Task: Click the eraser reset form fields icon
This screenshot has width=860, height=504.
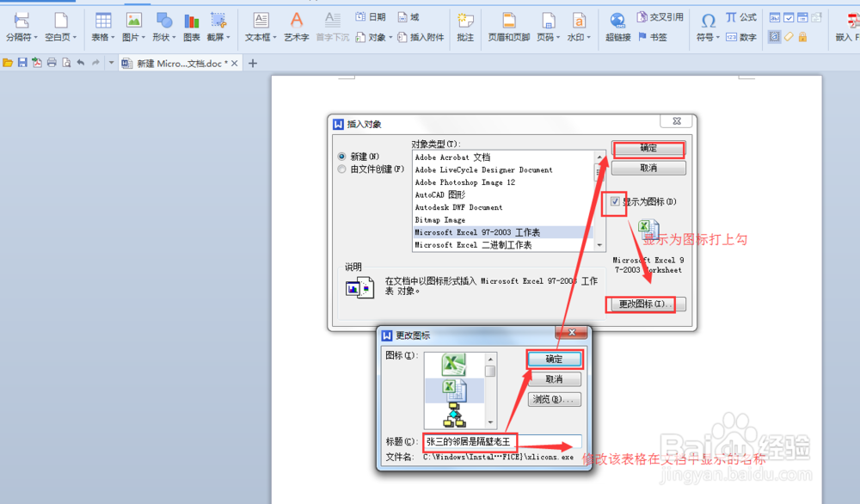Action: click(789, 37)
